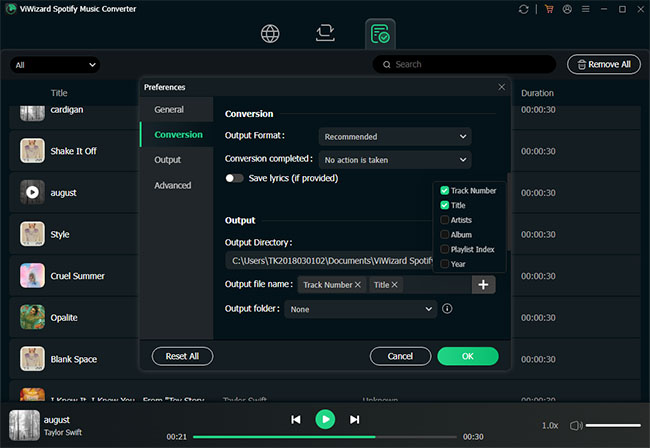650x448 pixels.
Task: Click the Duration column header
Action: click(537, 93)
